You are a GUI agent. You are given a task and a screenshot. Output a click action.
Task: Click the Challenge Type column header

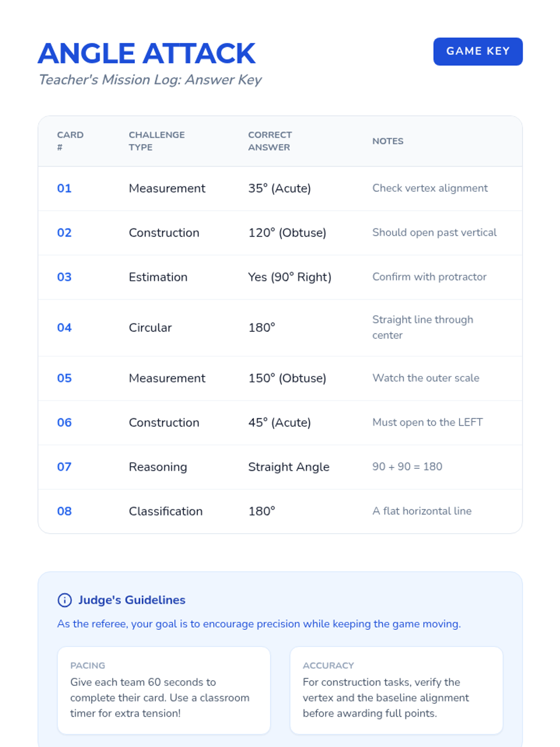157,141
